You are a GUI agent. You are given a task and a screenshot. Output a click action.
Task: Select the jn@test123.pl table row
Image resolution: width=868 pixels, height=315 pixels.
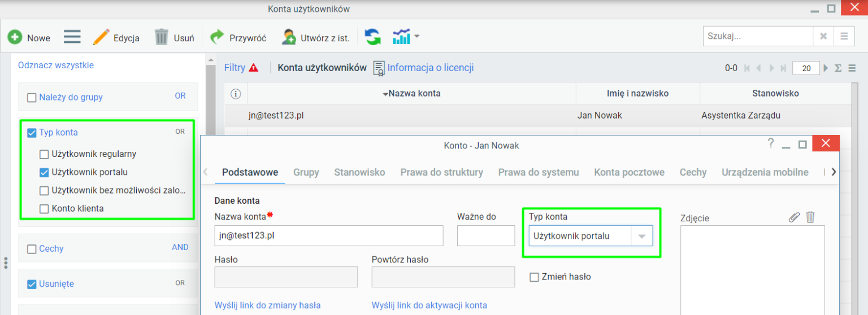click(x=537, y=115)
